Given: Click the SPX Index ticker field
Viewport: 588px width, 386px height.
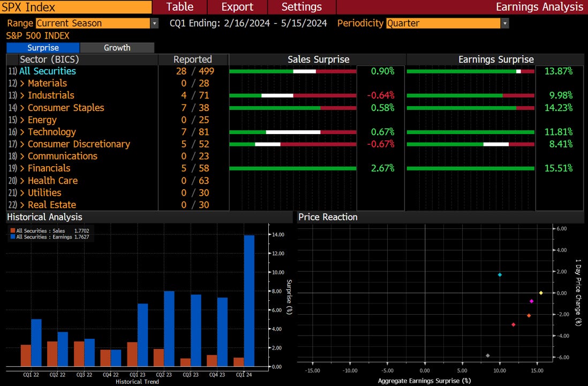Looking at the screenshot, I should click(x=76, y=7).
